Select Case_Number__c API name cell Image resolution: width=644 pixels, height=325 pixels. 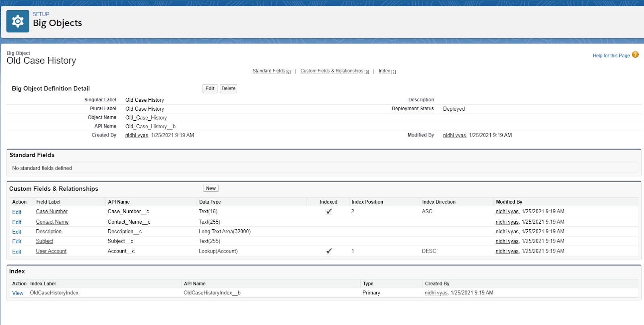tap(128, 211)
